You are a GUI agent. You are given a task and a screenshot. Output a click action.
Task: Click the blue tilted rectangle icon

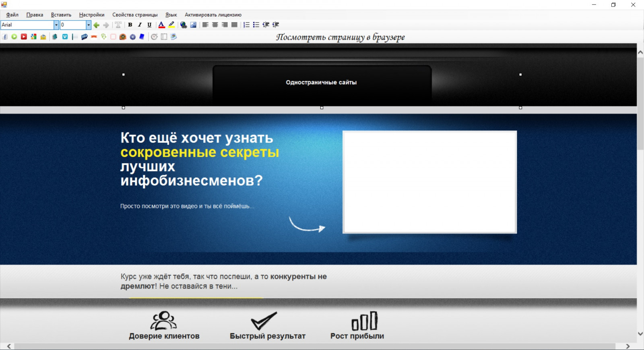pyautogui.click(x=142, y=37)
